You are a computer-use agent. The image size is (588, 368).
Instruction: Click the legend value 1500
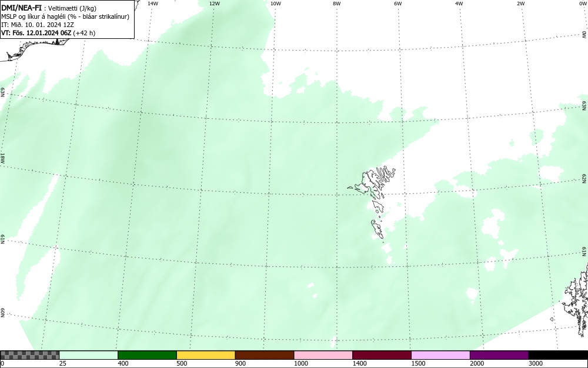(x=418, y=363)
